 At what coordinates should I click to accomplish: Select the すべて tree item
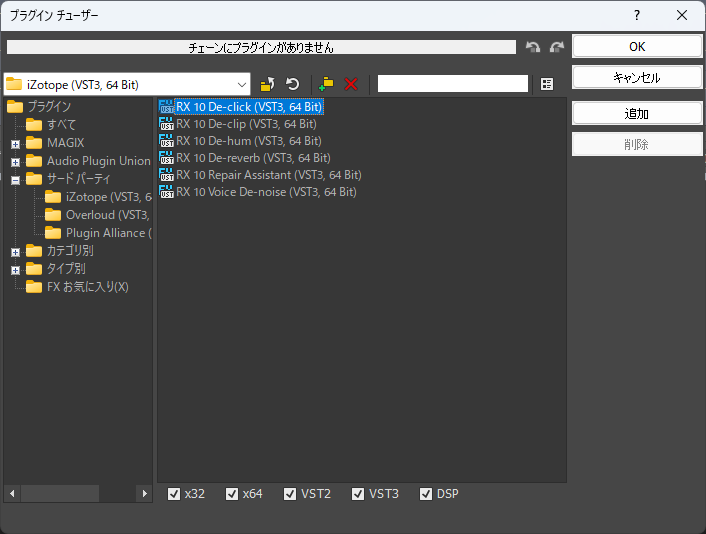point(62,125)
